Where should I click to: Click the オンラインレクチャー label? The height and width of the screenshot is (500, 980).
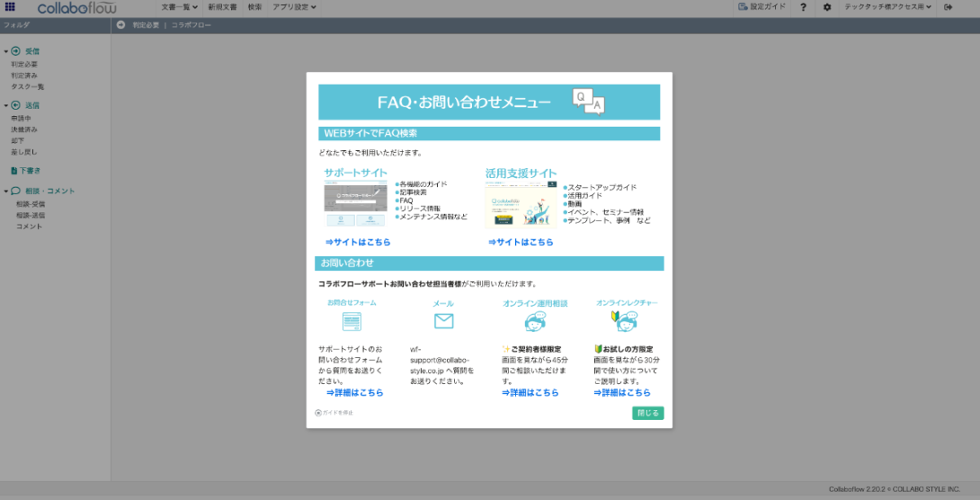pyautogui.click(x=627, y=303)
